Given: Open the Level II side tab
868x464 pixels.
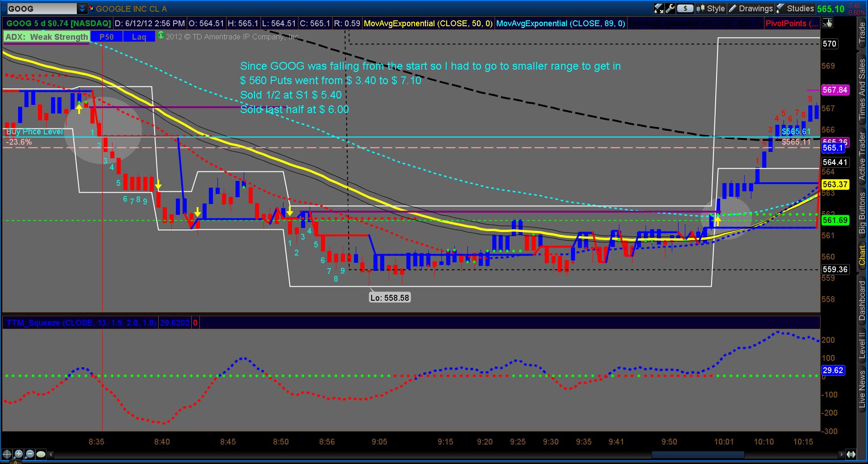Looking at the screenshot, I should coord(862,346).
